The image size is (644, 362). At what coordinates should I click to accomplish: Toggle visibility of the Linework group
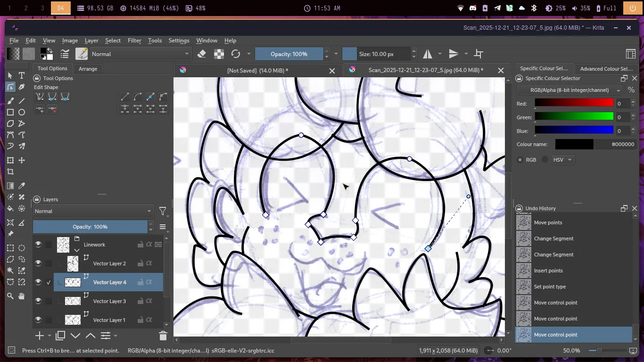[x=38, y=245]
